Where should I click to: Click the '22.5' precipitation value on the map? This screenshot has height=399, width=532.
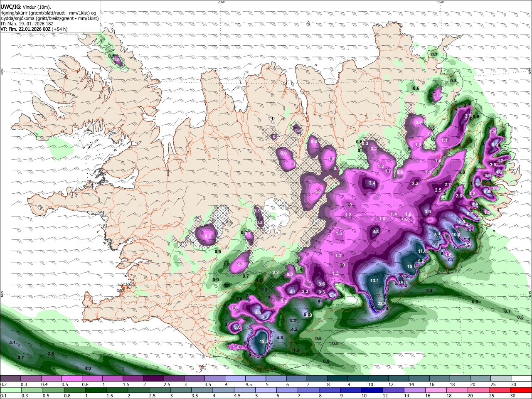pos(382,304)
